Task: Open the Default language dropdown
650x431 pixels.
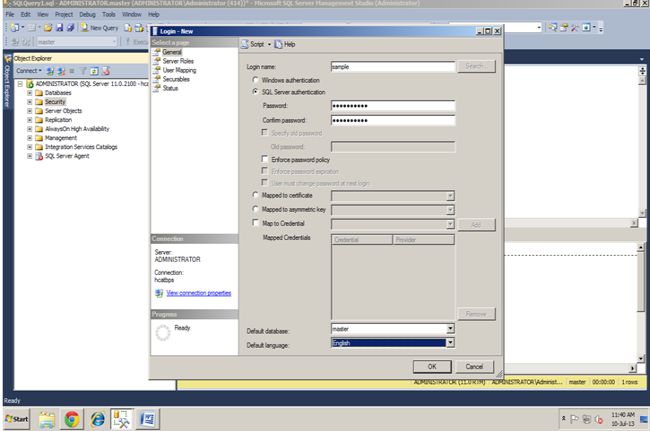Action: click(450, 343)
